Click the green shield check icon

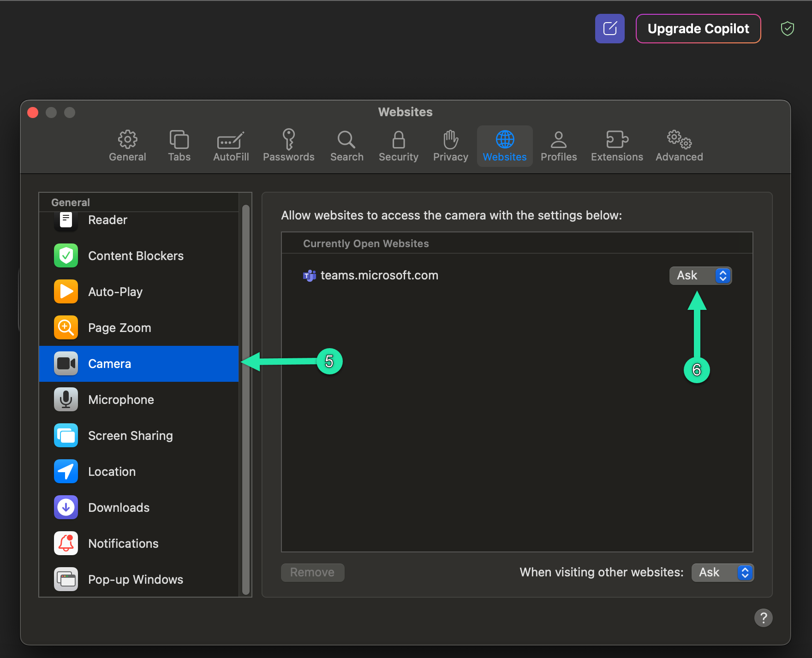[x=787, y=29]
